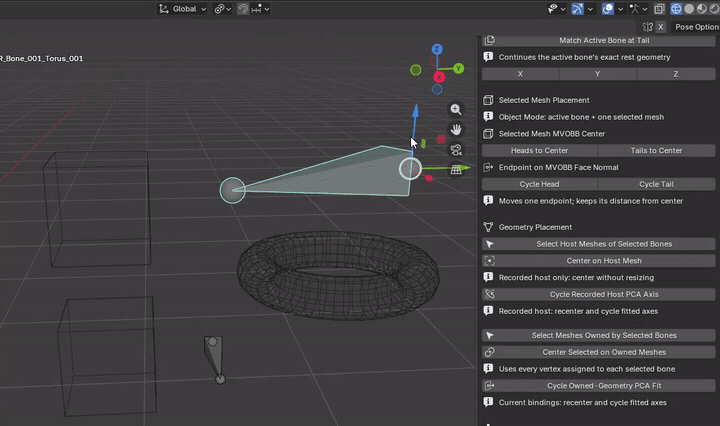Image resolution: width=720 pixels, height=426 pixels.
Task: Click Center Selected on Owned Meshes button
Action: [x=599, y=352]
